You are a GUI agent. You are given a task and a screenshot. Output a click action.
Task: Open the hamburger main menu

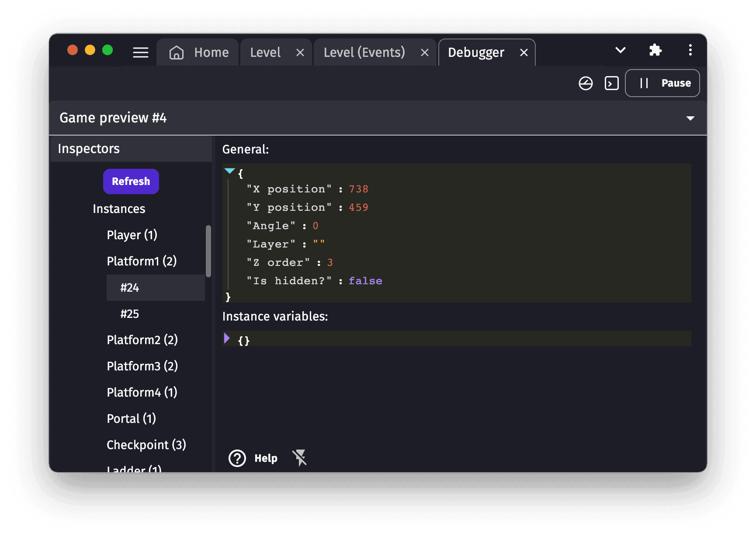coord(140,52)
